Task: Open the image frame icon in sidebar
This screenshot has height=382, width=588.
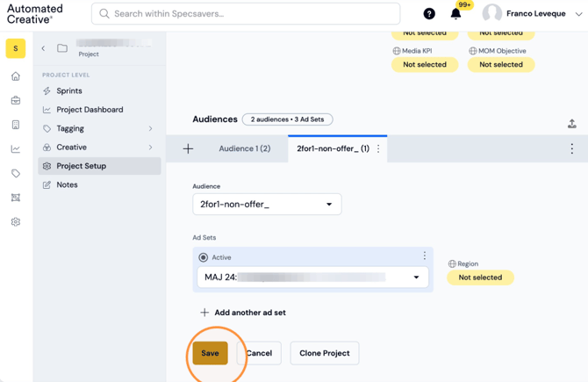Action: tap(16, 198)
